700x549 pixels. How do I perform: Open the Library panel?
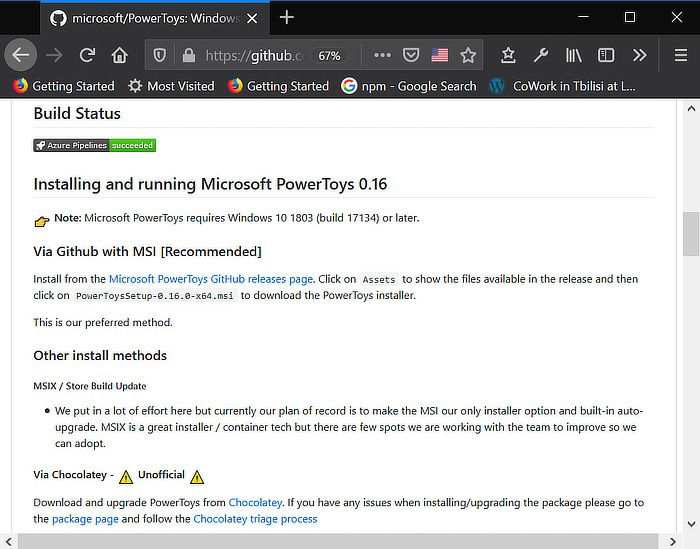tap(573, 55)
